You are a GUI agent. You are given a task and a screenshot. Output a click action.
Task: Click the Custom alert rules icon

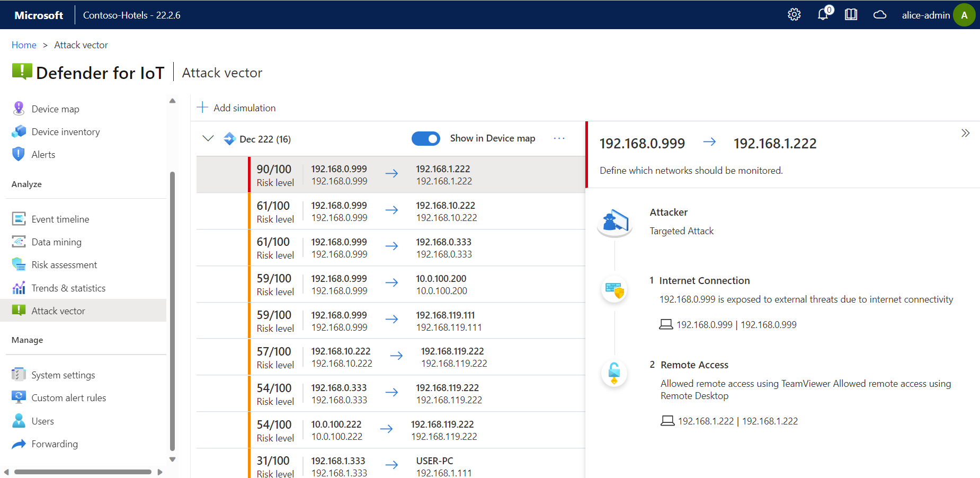point(19,397)
